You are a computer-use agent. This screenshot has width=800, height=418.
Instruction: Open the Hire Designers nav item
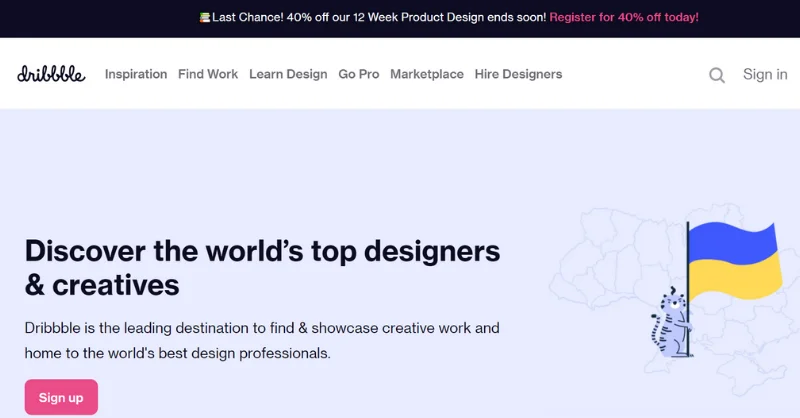pyautogui.click(x=518, y=74)
